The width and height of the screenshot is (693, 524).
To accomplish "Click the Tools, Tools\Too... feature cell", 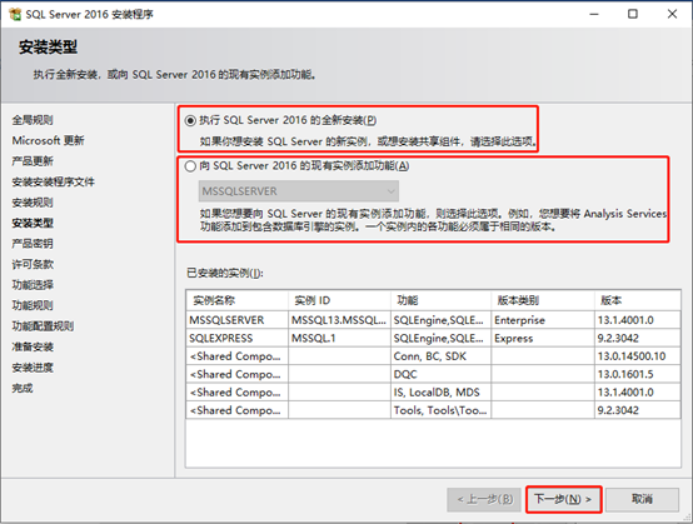I will (441, 410).
